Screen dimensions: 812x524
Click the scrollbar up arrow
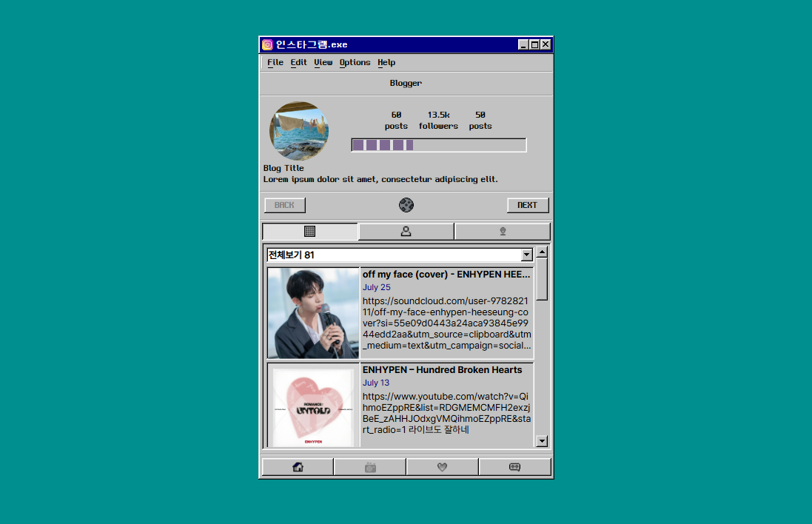[542, 252]
